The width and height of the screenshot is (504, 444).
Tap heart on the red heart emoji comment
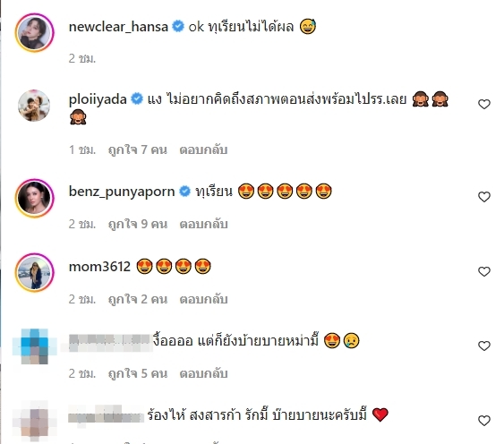click(483, 421)
